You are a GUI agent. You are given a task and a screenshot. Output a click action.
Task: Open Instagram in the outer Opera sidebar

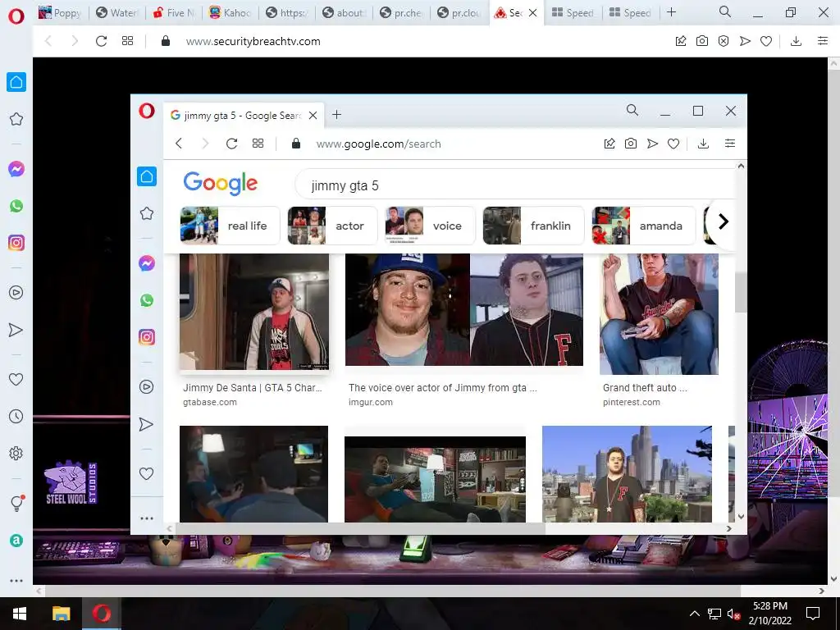[16, 243]
